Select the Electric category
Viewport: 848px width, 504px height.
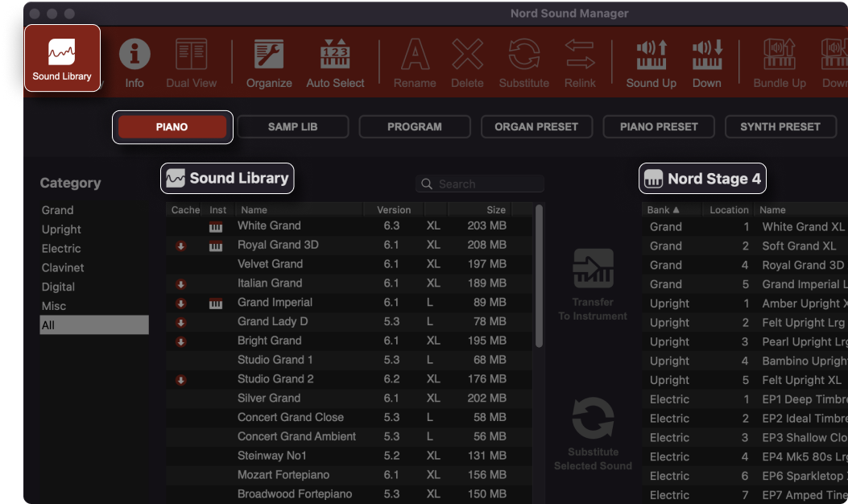coord(61,249)
